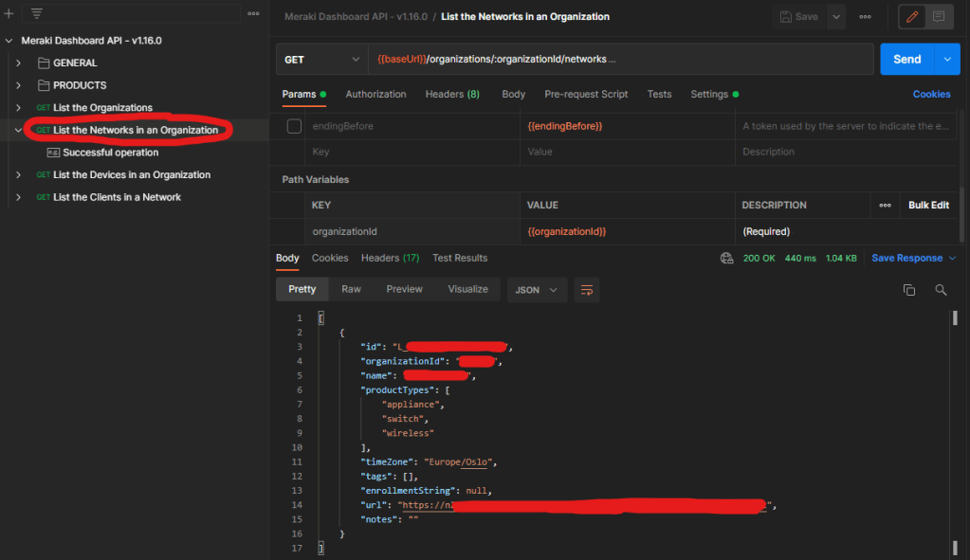Toggle line wrap icon in the response toolbar
The width and height of the screenshot is (970, 560).
tap(587, 289)
